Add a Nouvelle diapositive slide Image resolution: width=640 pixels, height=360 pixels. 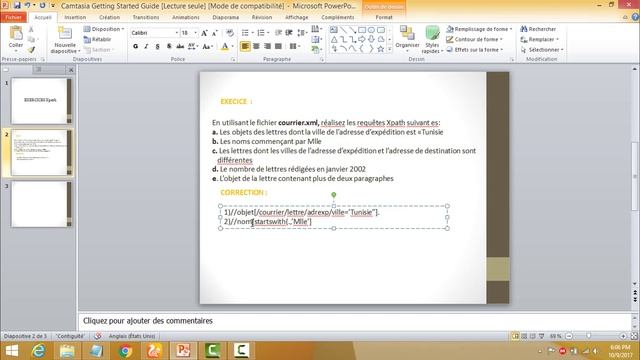pyautogui.click(x=65, y=40)
